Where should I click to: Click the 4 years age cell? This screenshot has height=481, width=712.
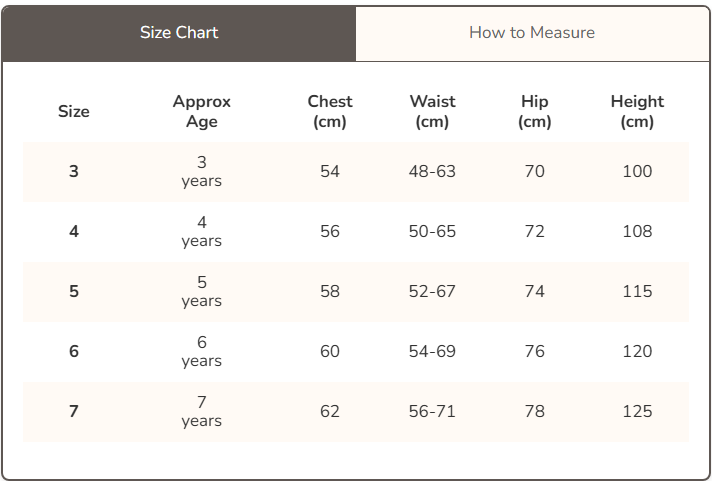(201, 232)
